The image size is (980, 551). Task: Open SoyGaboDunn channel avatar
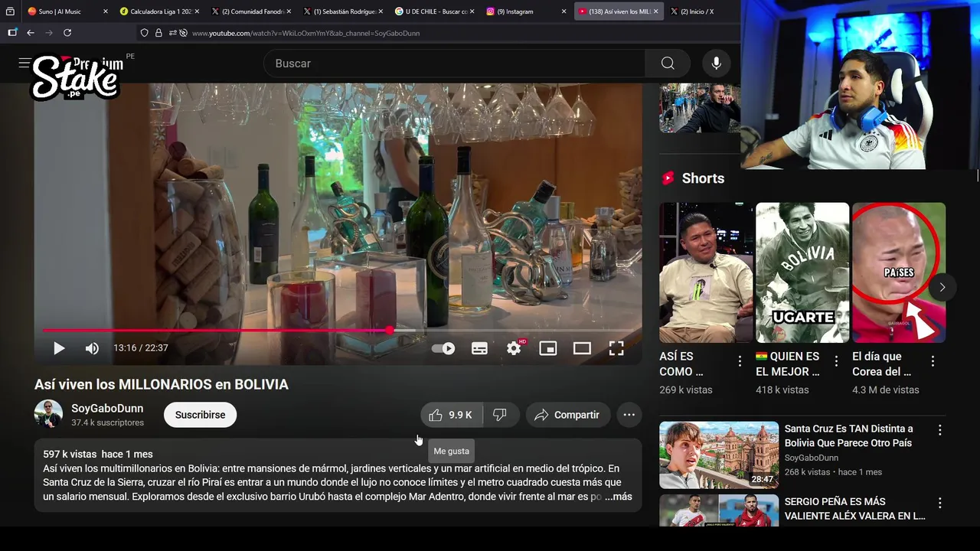48,414
